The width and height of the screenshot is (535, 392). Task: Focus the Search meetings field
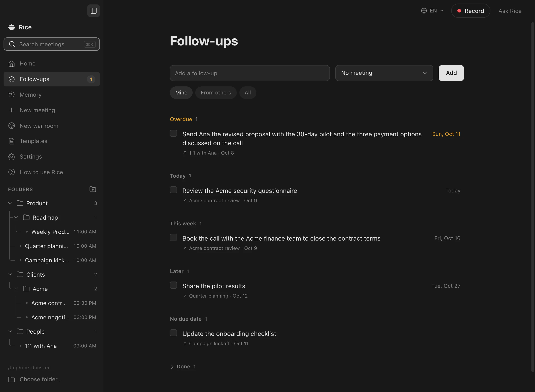[x=51, y=44]
